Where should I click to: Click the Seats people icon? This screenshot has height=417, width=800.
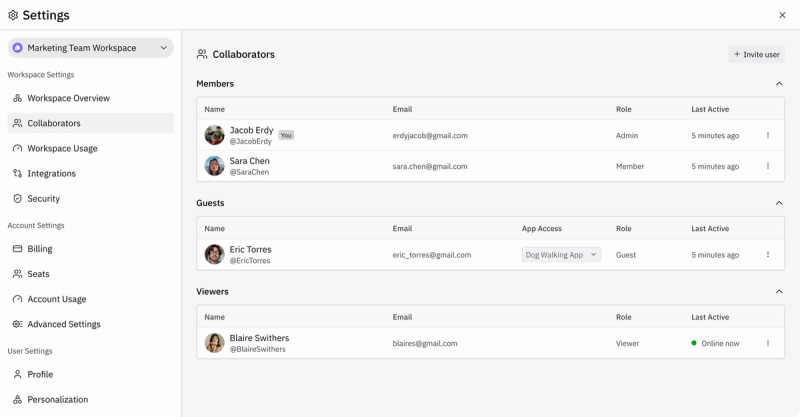coord(17,274)
